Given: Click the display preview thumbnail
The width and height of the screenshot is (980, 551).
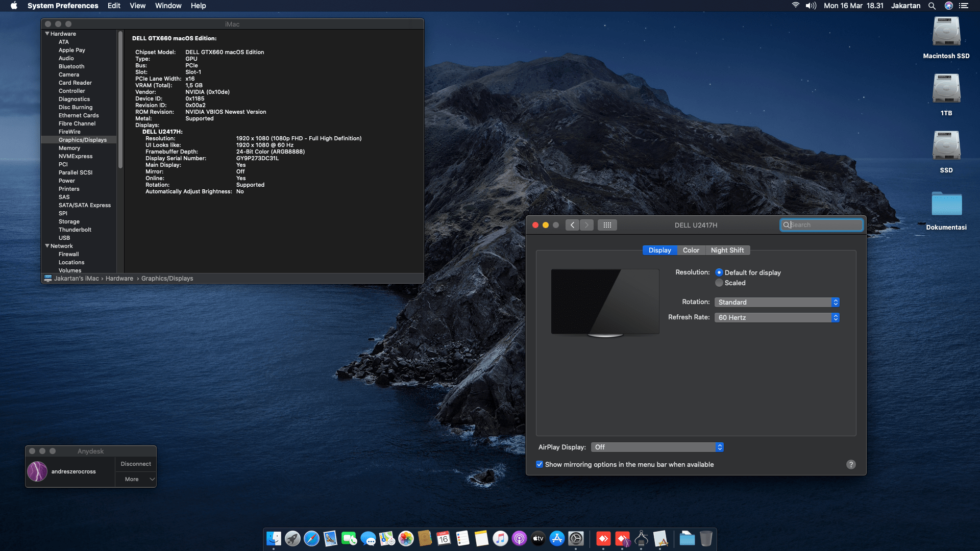Looking at the screenshot, I should (x=605, y=303).
